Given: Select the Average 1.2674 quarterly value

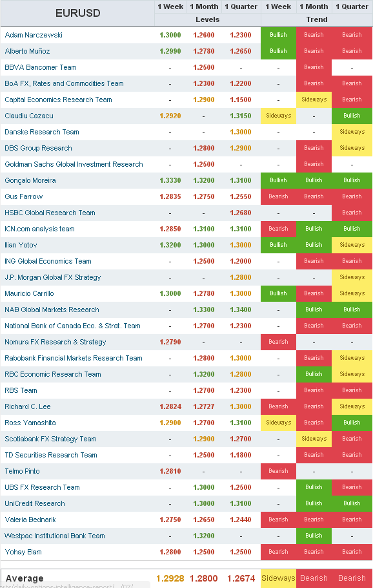Looking at the screenshot, I should tap(241, 578).
